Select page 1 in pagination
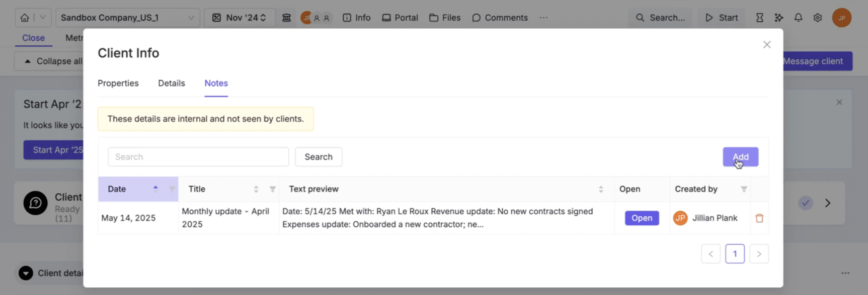This screenshot has height=295, width=868. click(x=735, y=254)
